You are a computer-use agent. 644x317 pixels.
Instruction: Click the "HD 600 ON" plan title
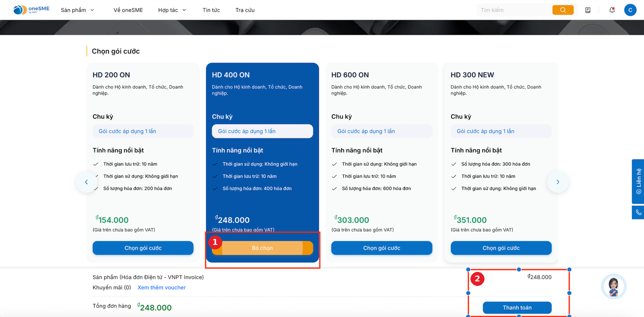pos(350,75)
